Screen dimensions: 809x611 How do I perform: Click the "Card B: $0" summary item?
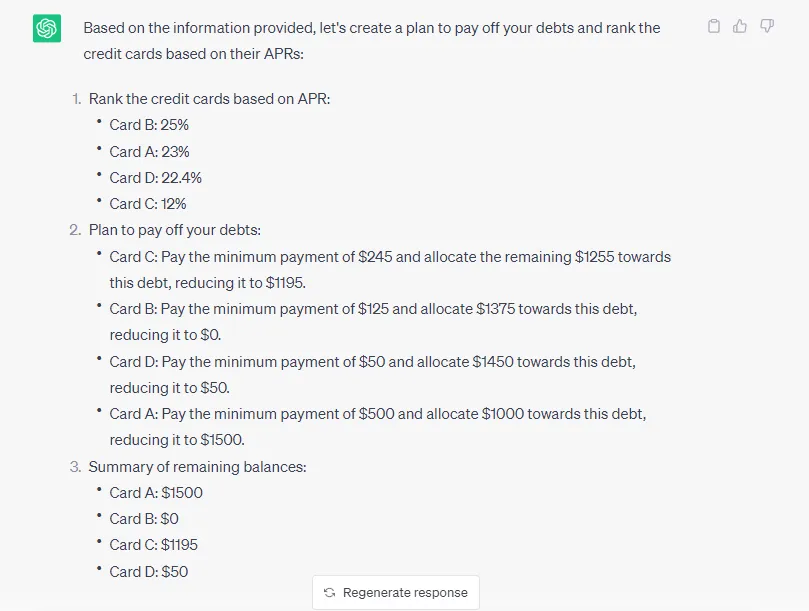pyautogui.click(x=144, y=519)
